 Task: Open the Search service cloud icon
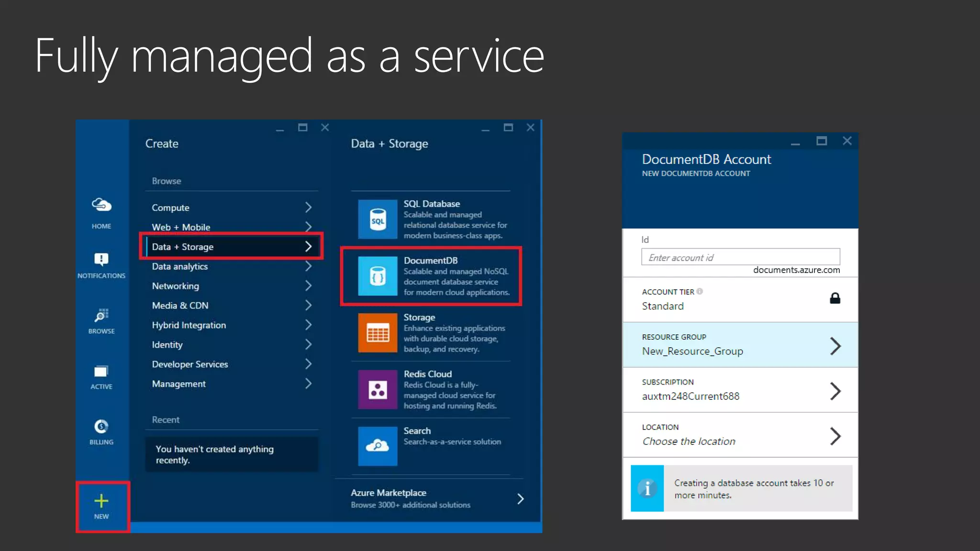click(x=378, y=446)
